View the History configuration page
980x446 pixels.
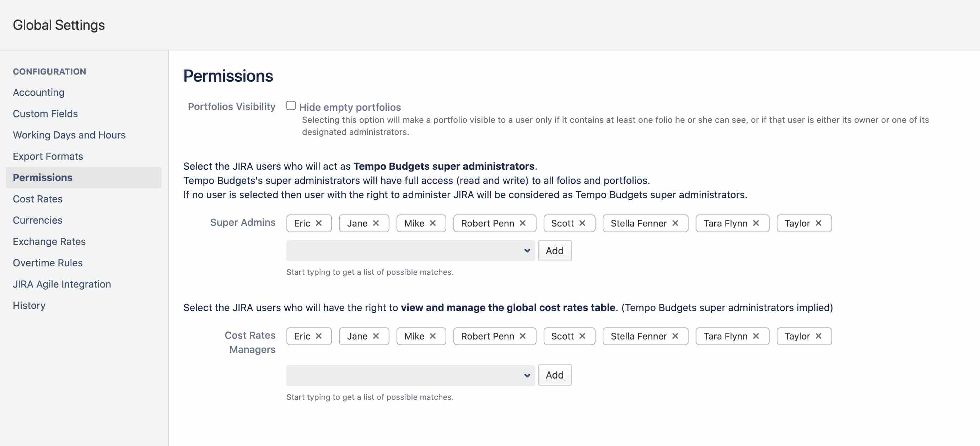pyautogui.click(x=29, y=305)
